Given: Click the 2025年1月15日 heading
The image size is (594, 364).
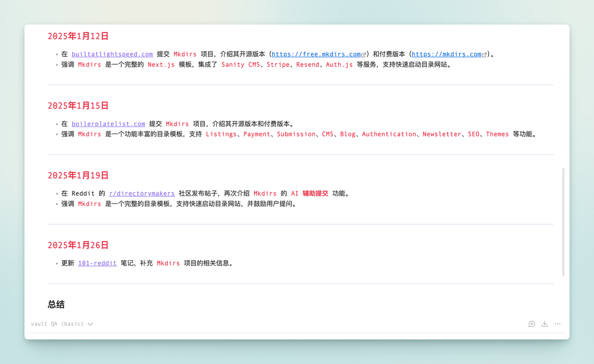Looking at the screenshot, I should [x=78, y=106].
